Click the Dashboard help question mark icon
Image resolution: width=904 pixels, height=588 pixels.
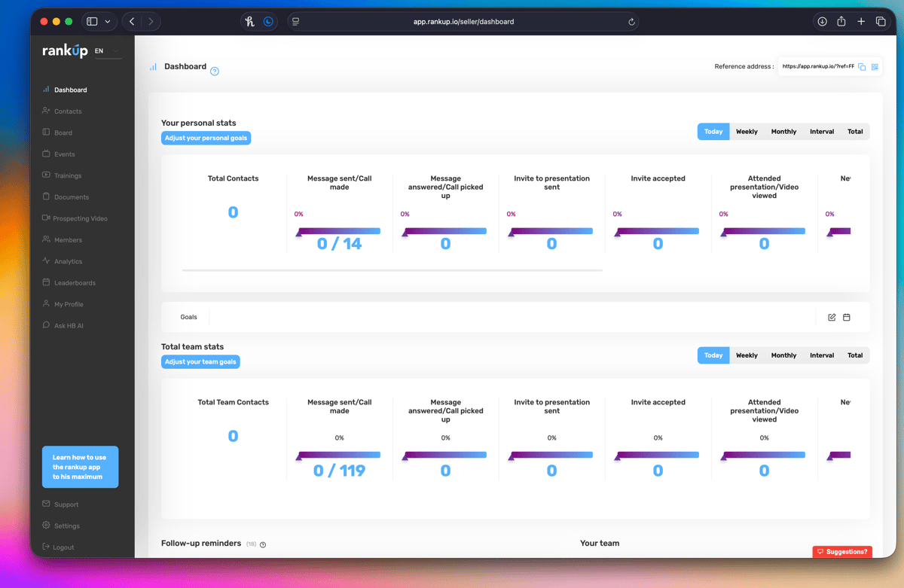215,72
